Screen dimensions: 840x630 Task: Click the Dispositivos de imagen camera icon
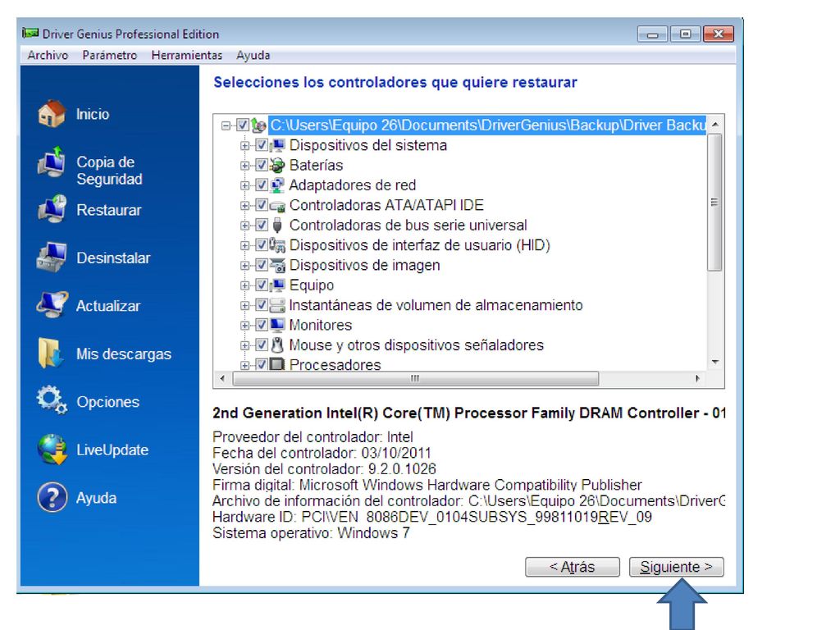pos(277,265)
